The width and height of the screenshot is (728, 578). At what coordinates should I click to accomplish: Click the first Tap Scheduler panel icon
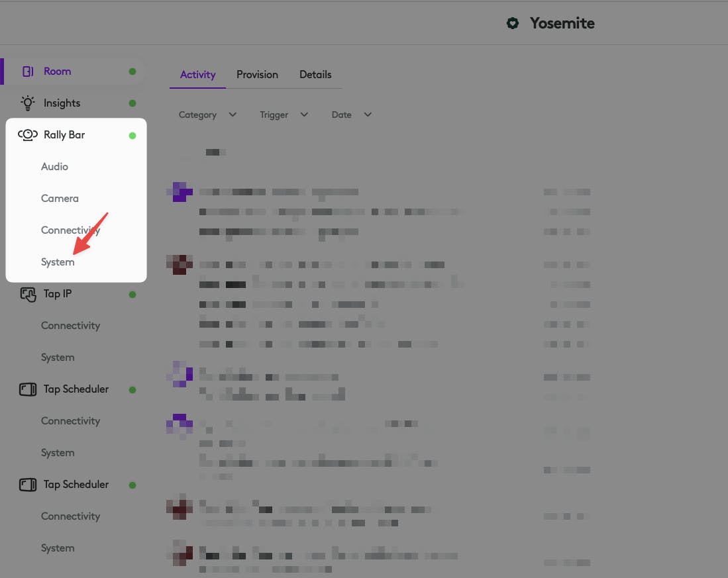28,389
